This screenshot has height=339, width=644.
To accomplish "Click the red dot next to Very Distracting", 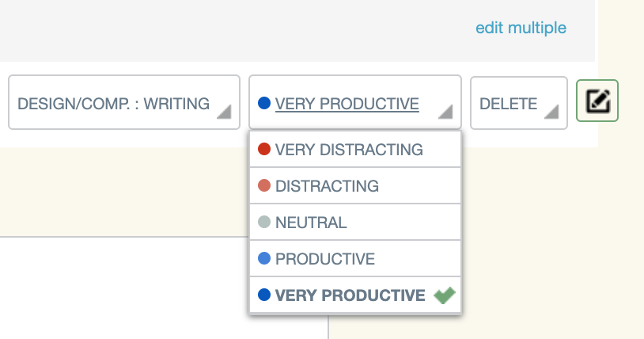I will (264, 149).
